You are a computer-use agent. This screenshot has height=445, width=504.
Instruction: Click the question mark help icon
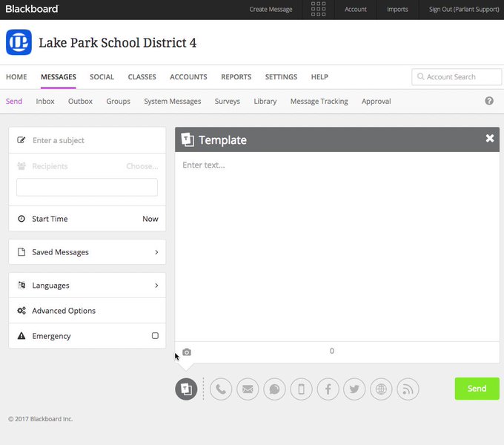click(489, 101)
